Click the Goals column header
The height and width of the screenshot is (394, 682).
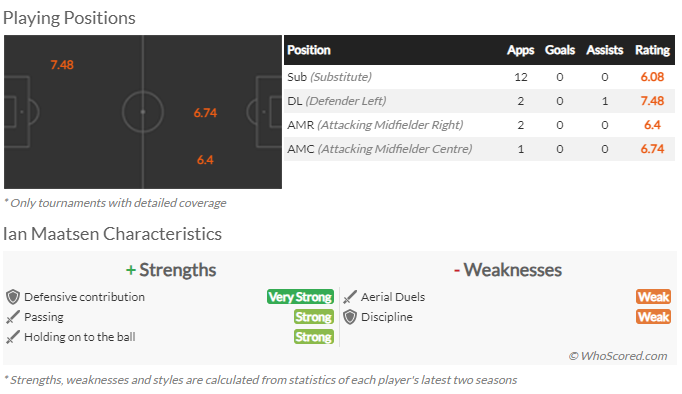[560, 50]
